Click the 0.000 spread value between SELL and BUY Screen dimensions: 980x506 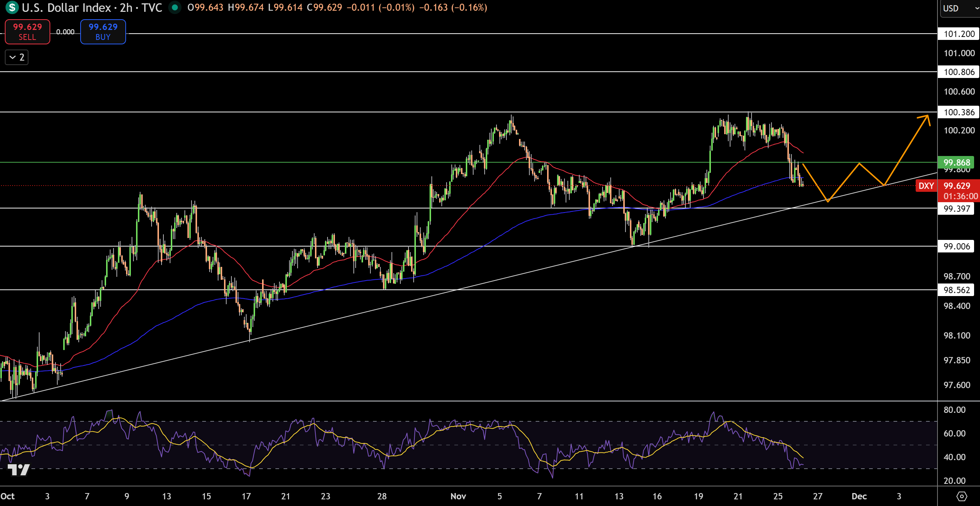coord(65,32)
